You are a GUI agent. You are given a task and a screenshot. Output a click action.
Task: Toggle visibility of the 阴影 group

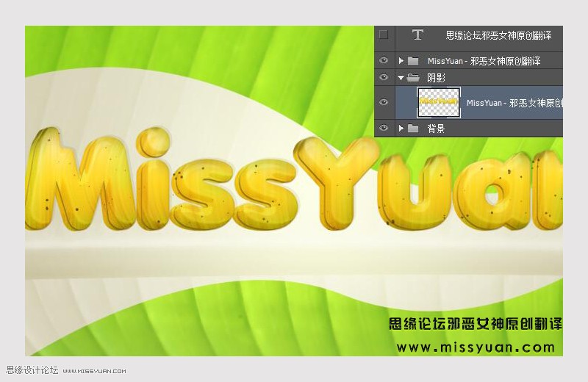pyautogui.click(x=384, y=77)
